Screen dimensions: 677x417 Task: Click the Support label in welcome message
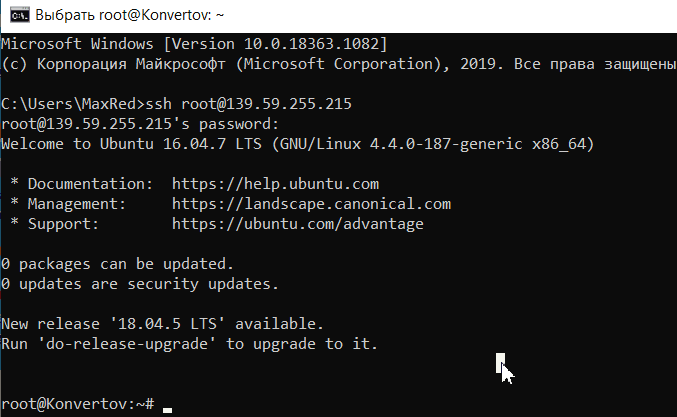tap(63, 224)
